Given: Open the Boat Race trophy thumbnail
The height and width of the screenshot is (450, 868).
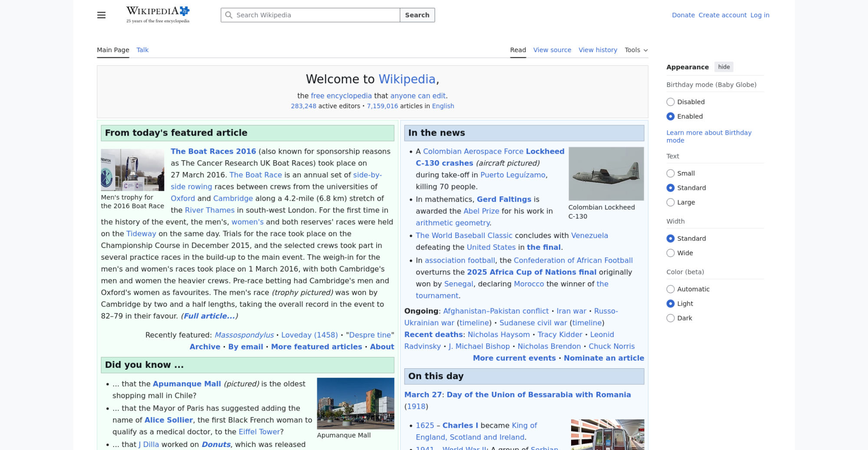Looking at the screenshot, I should tap(132, 170).
